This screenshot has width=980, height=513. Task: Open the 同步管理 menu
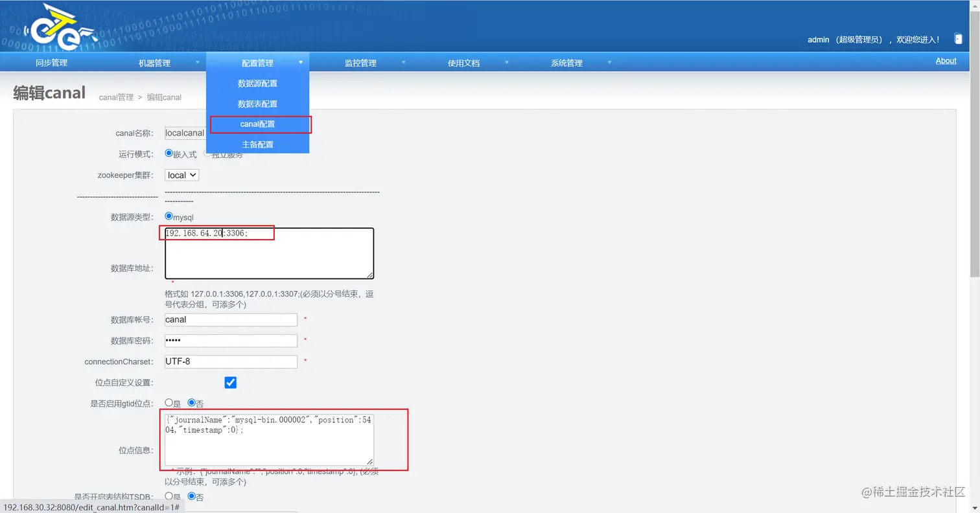(x=51, y=63)
